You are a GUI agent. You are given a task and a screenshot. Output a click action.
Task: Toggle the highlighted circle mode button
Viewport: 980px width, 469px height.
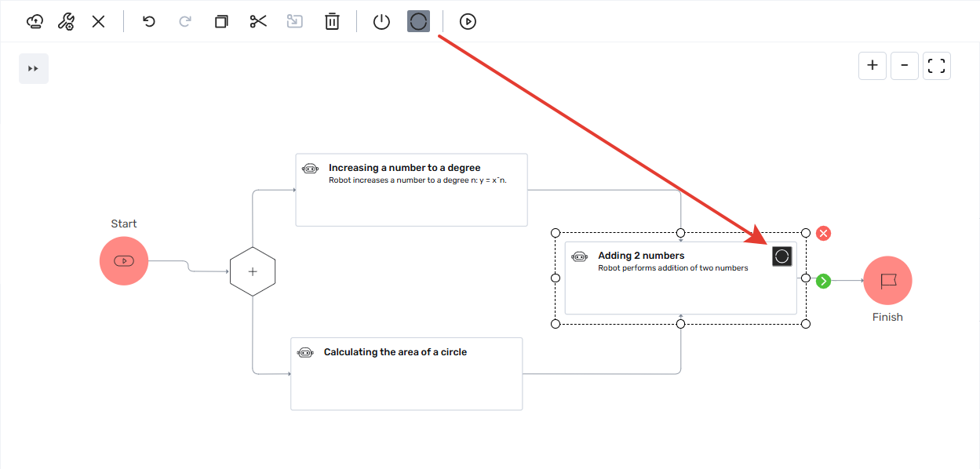click(419, 21)
